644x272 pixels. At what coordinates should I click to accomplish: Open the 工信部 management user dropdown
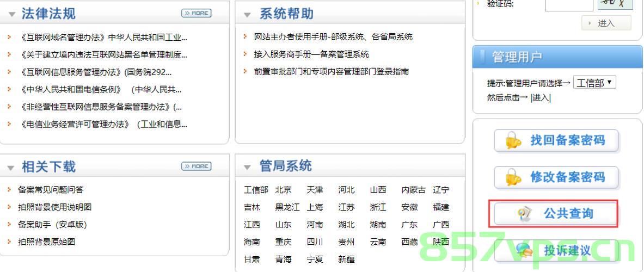pos(594,83)
